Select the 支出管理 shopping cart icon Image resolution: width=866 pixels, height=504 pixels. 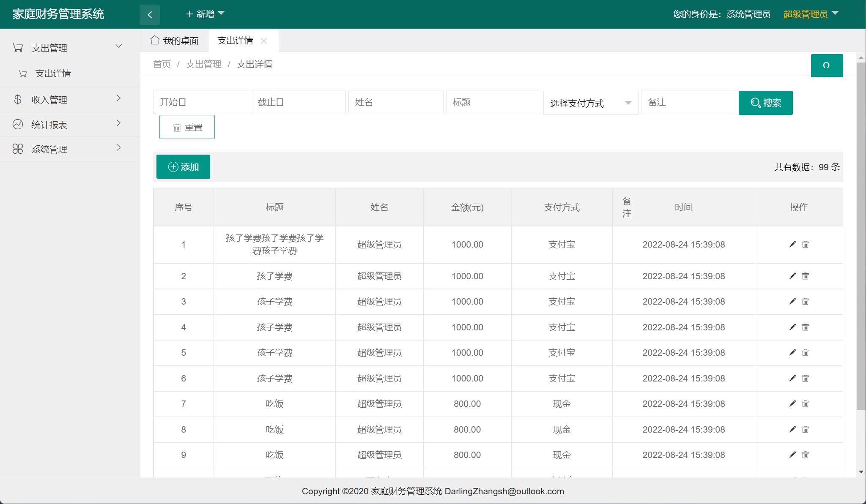pos(18,47)
